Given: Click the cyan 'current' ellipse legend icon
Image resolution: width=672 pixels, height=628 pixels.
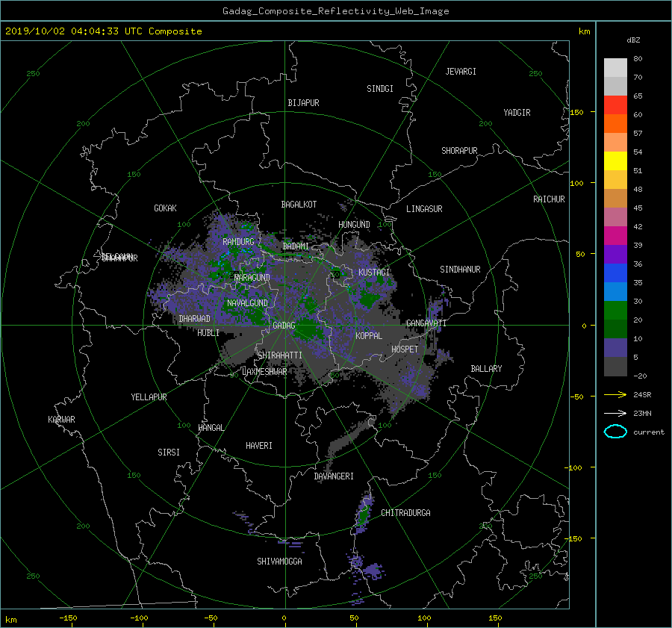Looking at the screenshot, I should coord(615,432).
